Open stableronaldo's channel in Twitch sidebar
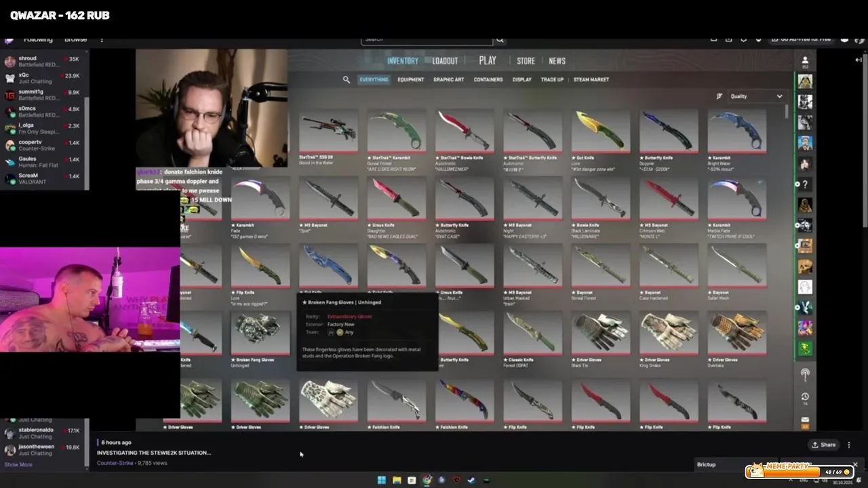This screenshot has height=488, width=868. [43, 433]
